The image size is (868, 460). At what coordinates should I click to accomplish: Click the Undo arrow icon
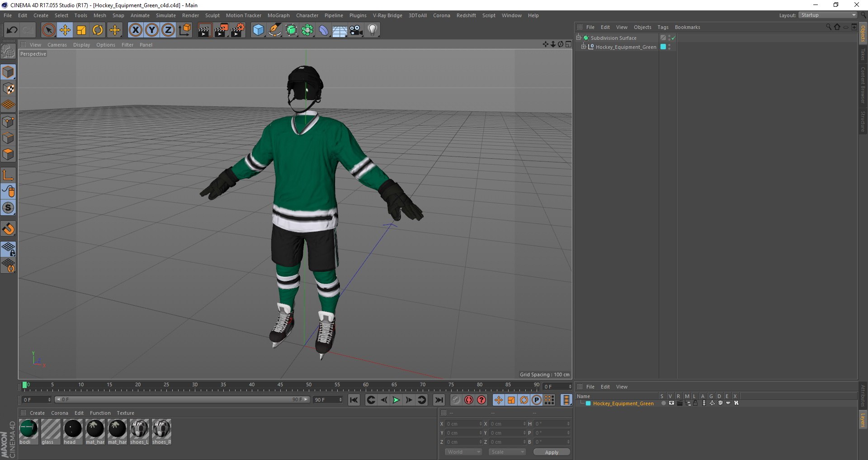pyautogui.click(x=12, y=30)
